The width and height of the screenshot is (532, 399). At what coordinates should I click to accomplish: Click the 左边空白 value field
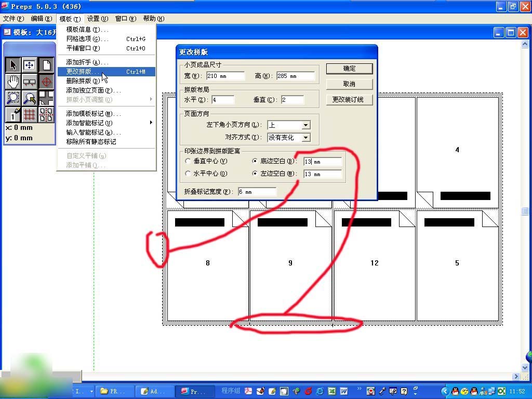pyautogui.click(x=323, y=174)
